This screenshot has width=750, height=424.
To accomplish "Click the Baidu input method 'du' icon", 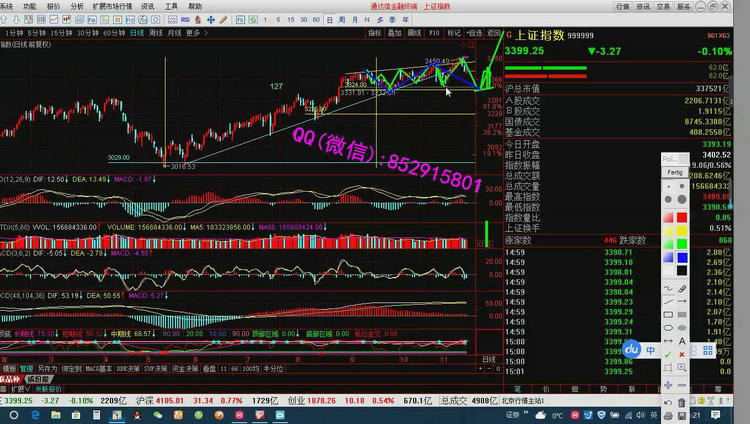I will click(x=632, y=350).
